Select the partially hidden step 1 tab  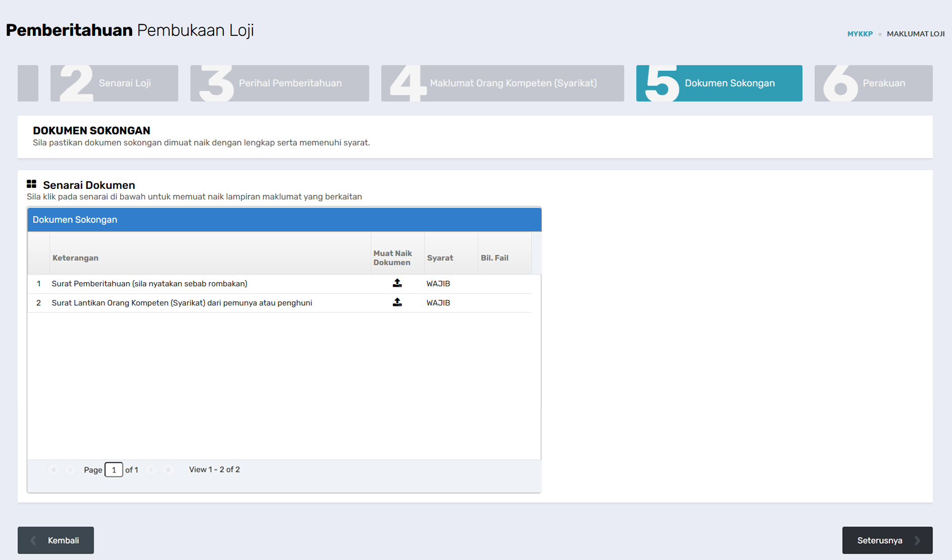(x=28, y=83)
